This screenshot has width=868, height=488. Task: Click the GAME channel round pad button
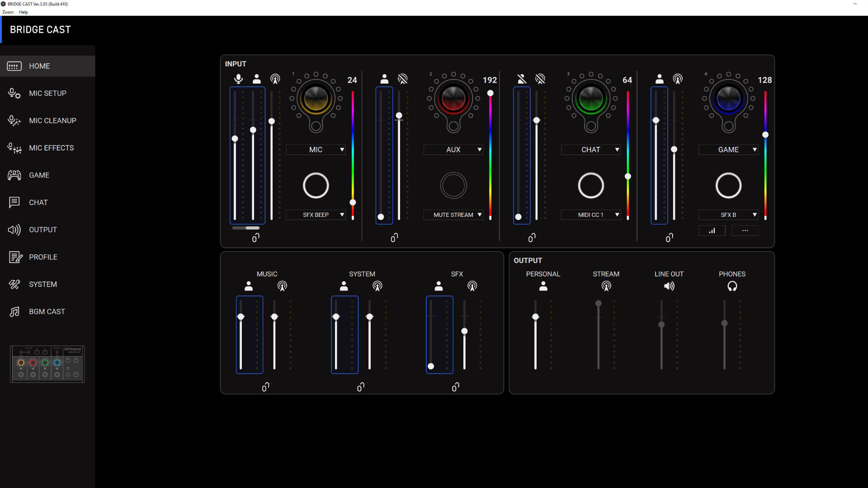[728, 185]
